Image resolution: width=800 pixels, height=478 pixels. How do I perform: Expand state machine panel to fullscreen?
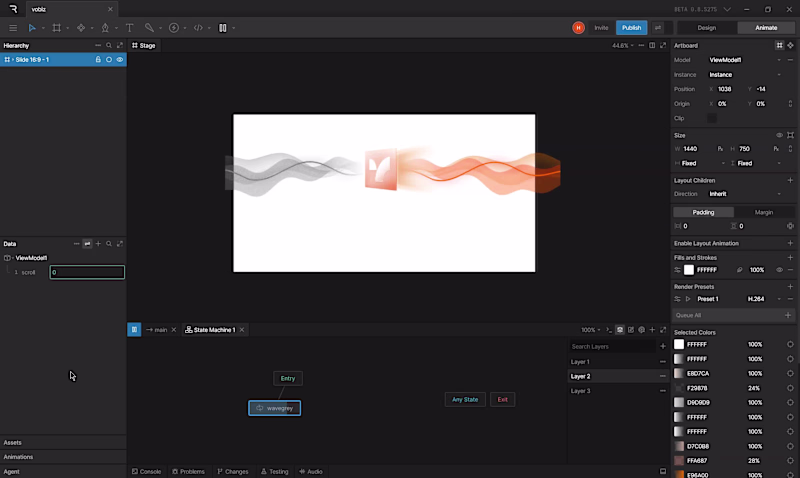[663, 330]
